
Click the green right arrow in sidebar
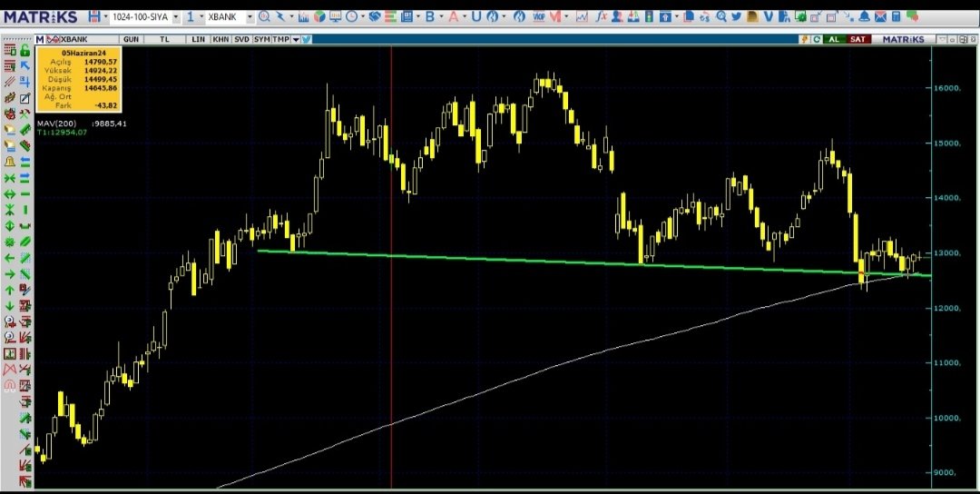(x=9, y=274)
